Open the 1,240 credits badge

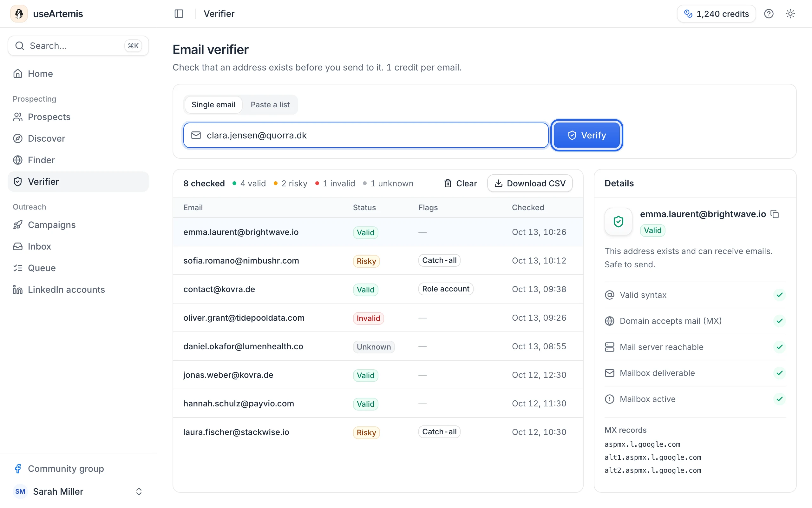pos(716,14)
